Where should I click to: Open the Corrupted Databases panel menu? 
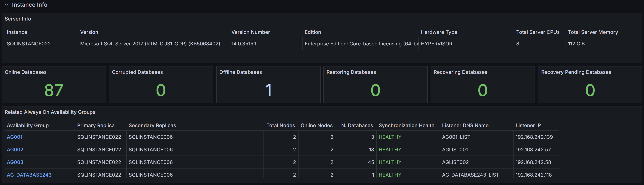(x=137, y=72)
